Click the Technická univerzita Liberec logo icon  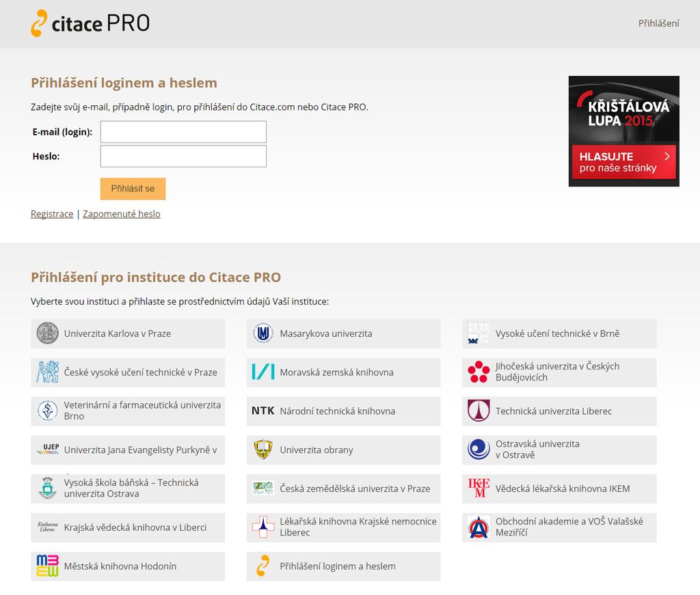pyautogui.click(x=479, y=411)
